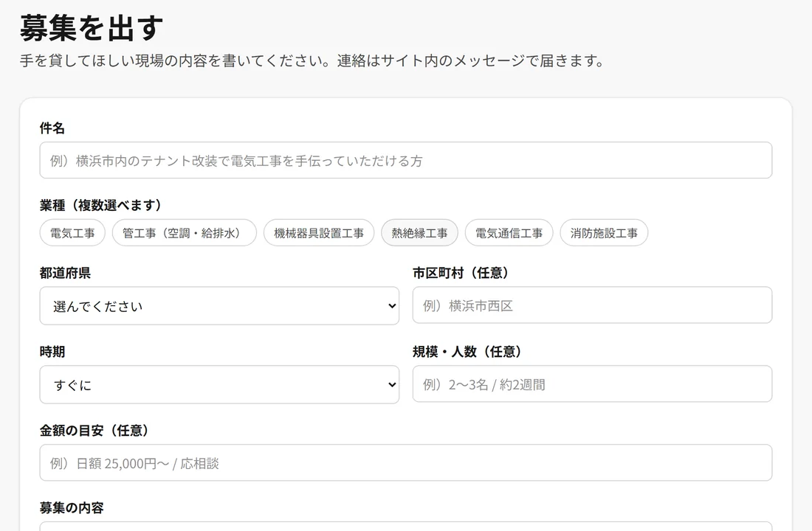
Task: Click the 募集の内容 label
Action: [x=72, y=507]
